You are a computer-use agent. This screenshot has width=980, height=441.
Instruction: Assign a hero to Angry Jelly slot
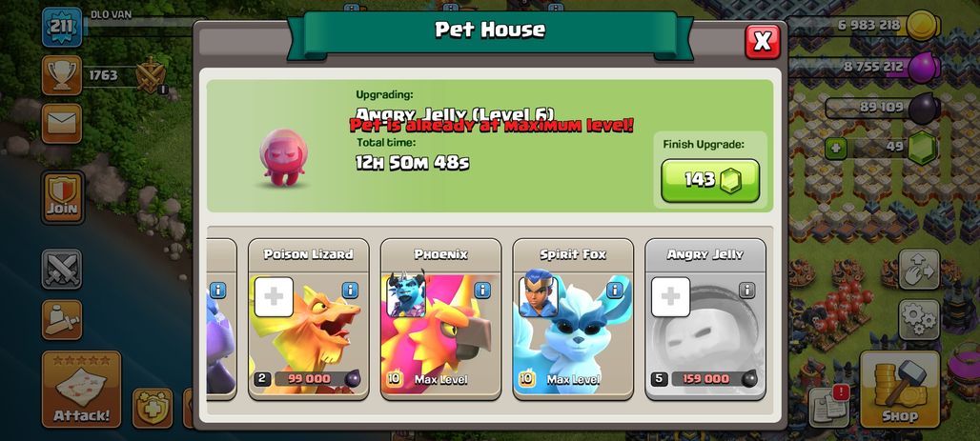coord(670,297)
